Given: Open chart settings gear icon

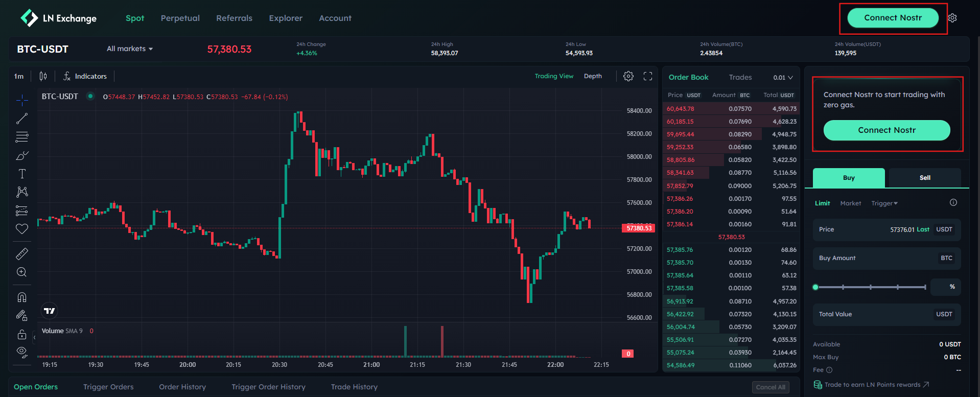Looking at the screenshot, I should point(628,76).
